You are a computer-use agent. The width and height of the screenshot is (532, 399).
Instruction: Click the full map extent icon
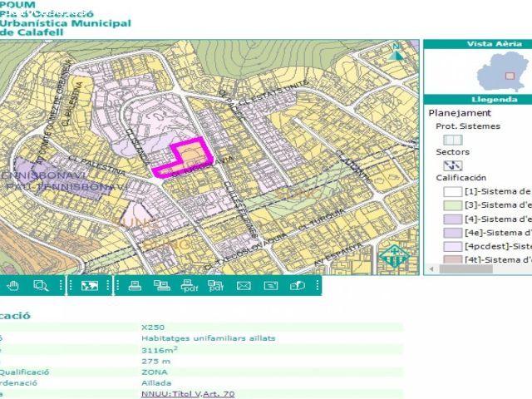pyautogui.click(x=89, y=286)
